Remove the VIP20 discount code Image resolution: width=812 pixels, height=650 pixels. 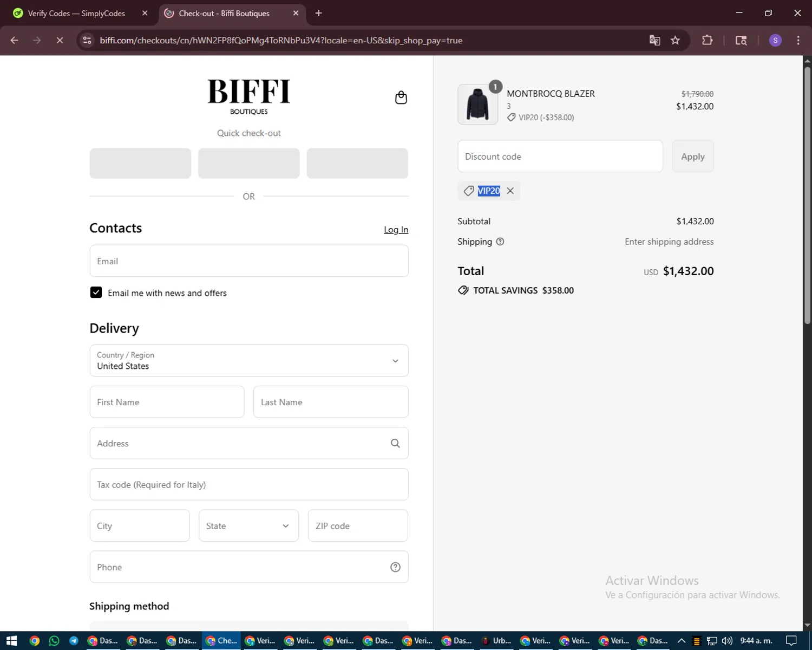coord(510,191)
